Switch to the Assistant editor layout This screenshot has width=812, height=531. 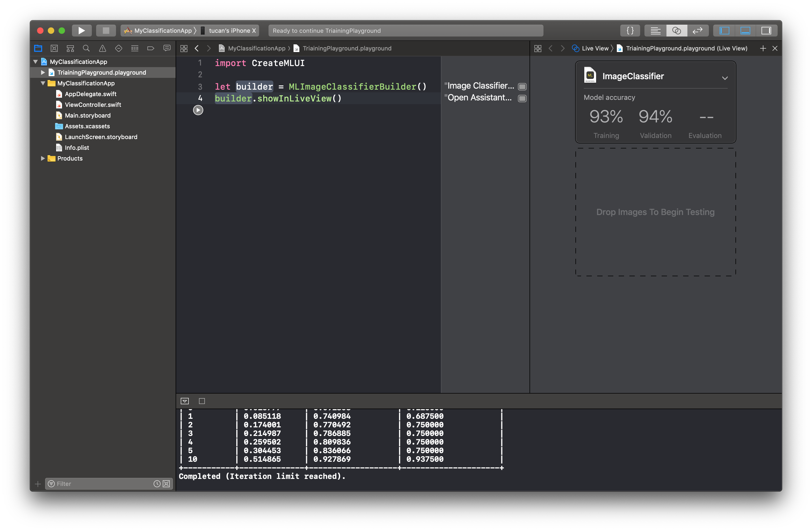tap(676, 31)
